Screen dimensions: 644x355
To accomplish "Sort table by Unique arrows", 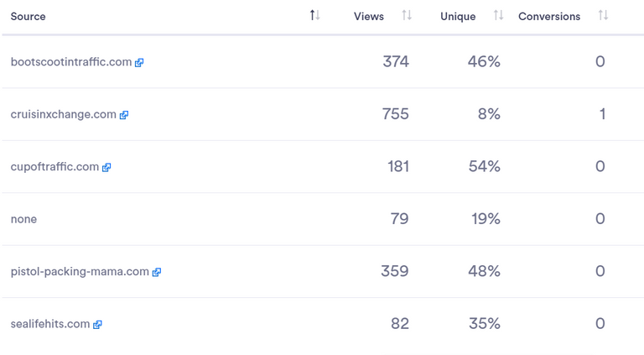I will (498, 16).
